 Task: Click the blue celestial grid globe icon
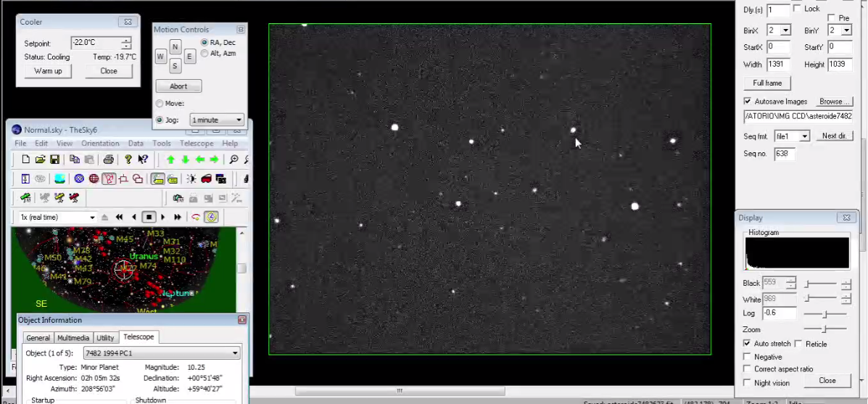[x=79, y=179]
